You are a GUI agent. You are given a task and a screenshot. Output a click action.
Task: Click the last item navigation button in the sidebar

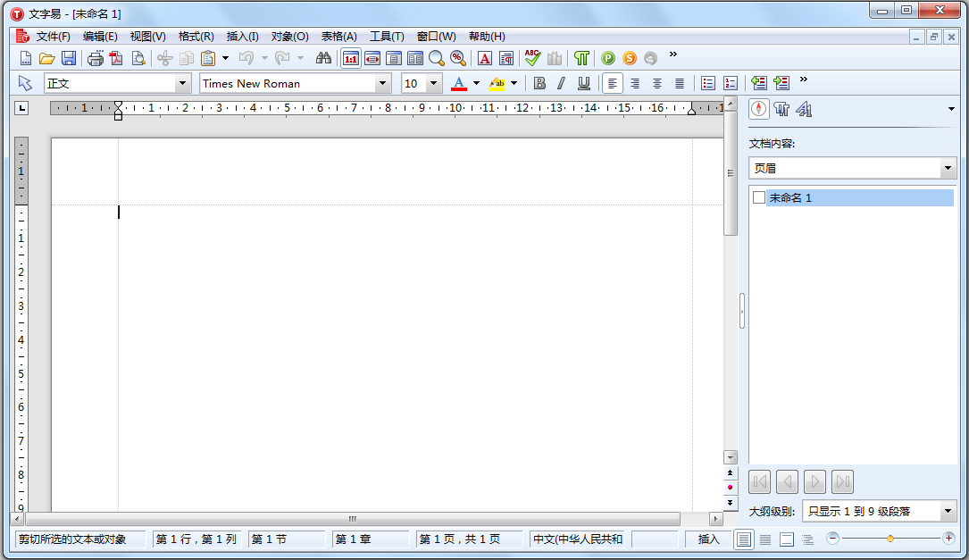pyautogui.click(x=843, y=481)
